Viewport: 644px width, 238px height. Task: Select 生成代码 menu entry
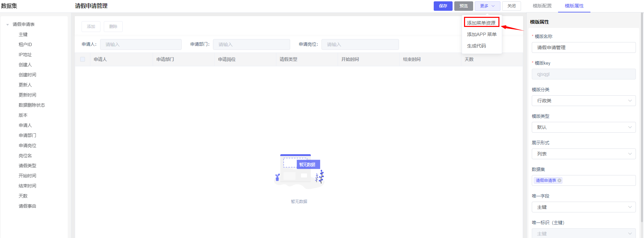[x=477, y=46]
